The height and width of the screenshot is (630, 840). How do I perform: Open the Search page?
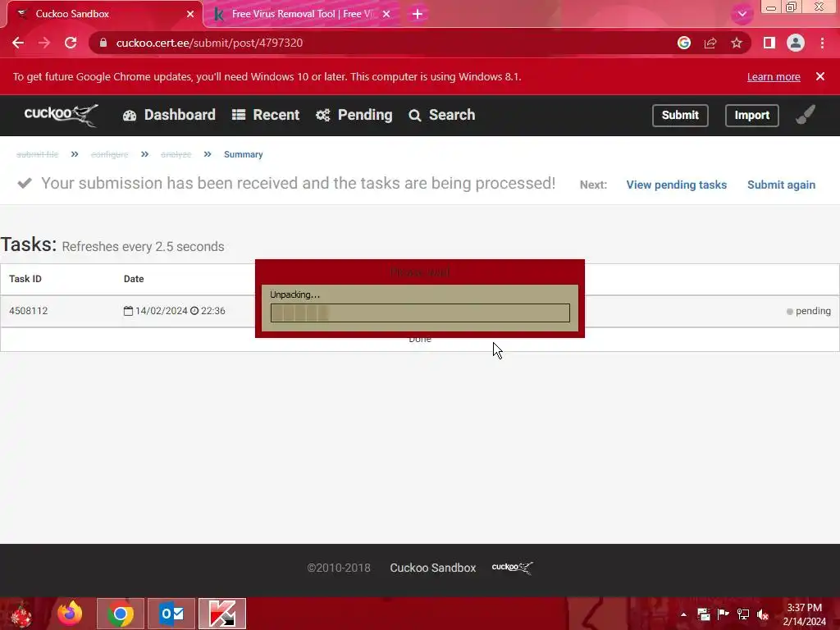pyautogui.click(x=442, y=115)
